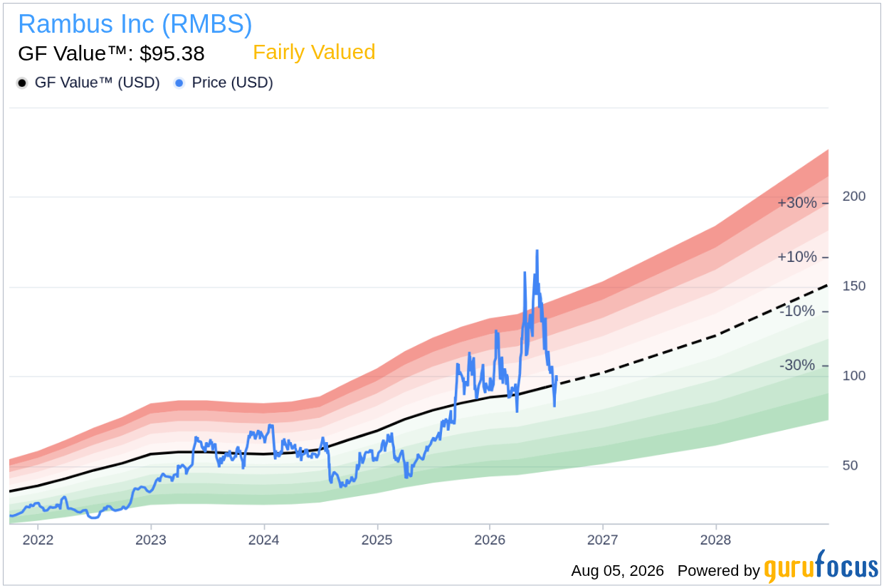The image size is (884, 588).
Task: Click the 50 y-axis label
Action: (850, 466)
